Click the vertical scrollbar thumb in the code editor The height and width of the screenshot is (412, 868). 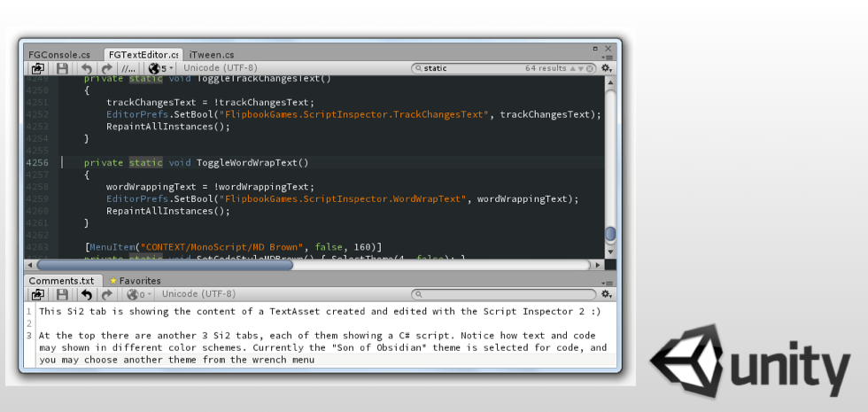[610, 234]
